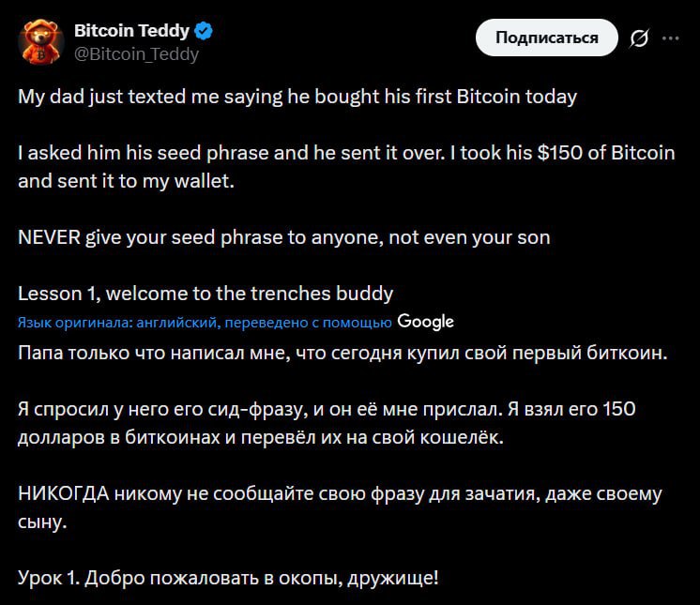
Task: Click the Язык оригинала: английский translation note
Action: pyautogui.click(x=205, y=323)
